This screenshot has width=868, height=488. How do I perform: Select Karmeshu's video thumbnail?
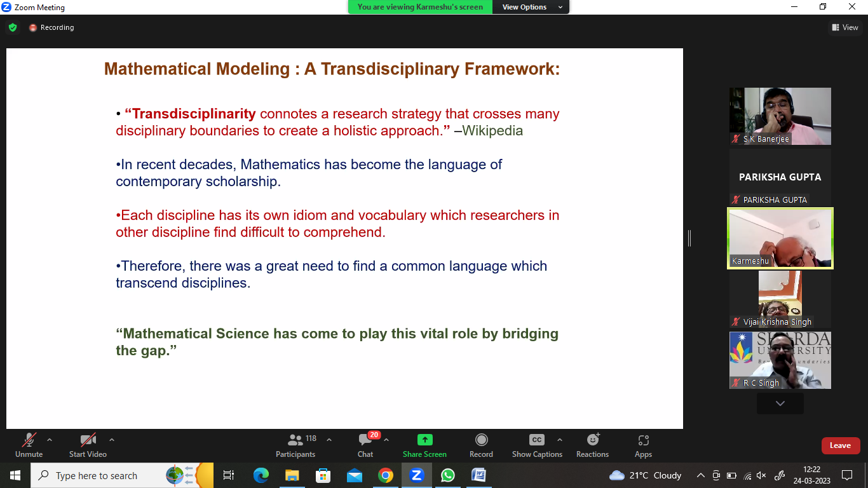coord(780,238)
